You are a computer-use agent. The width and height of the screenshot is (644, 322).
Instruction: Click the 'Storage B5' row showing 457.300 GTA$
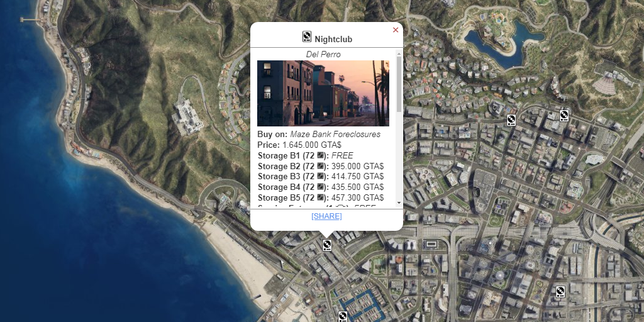(x=321, y=197)
